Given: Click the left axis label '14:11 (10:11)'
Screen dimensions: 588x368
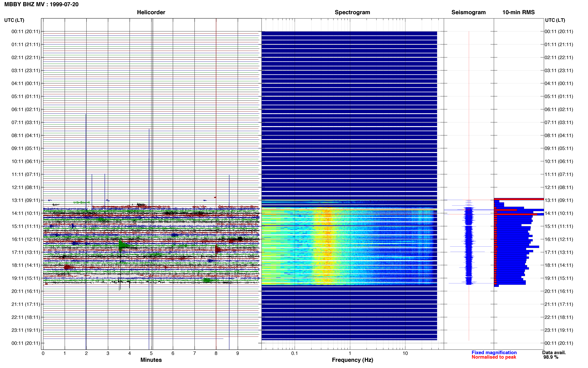Looking at the screenshot, I should pyautogui.click(x=26, y=213).
